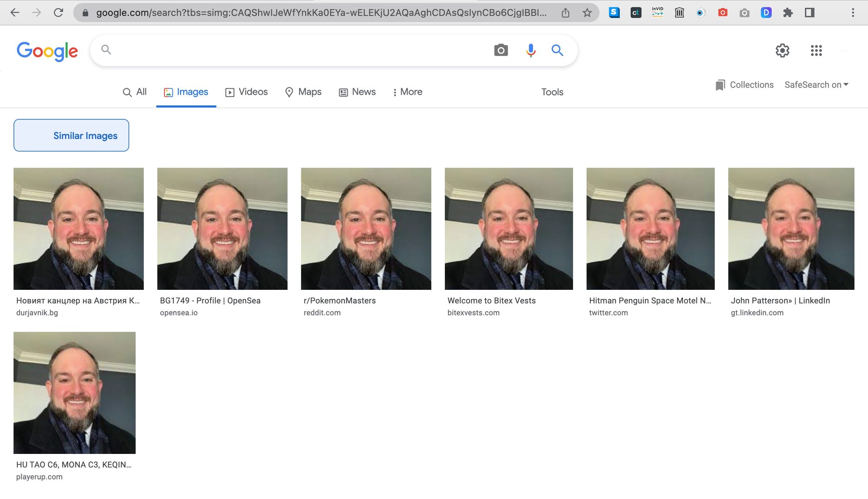This screenshot has width=868, height=499.
Task: Expand the More search options menu
Action: click(x=407, y=92)
